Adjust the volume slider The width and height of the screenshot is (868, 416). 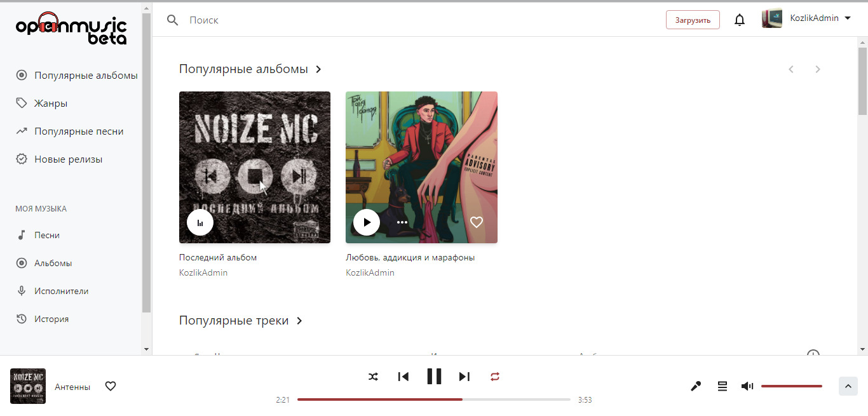(792, 386)
